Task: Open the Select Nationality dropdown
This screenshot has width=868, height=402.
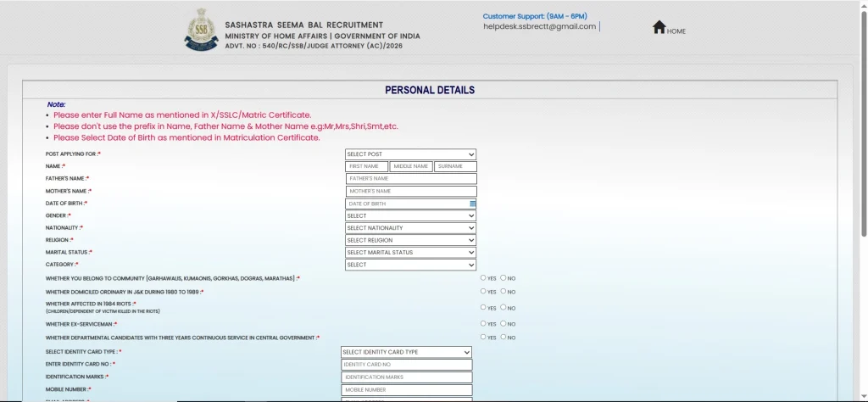Action: [410, 228]
